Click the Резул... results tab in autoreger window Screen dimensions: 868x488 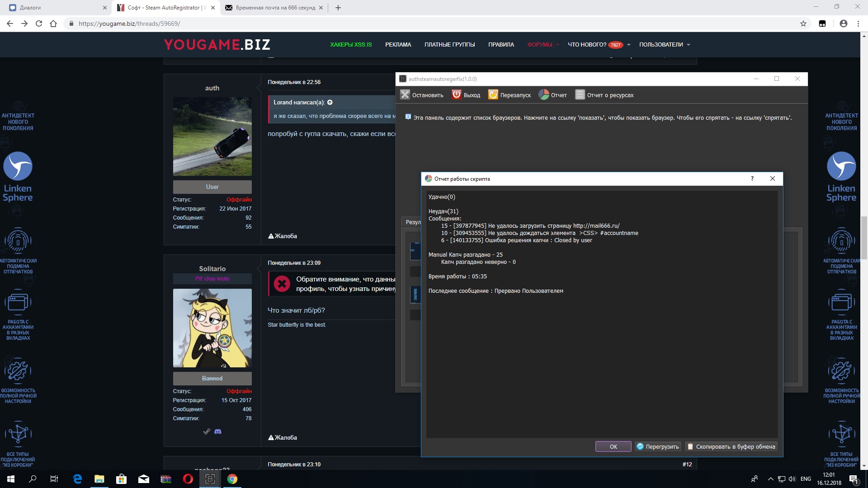pyautogui.click(x=412, y=222)
